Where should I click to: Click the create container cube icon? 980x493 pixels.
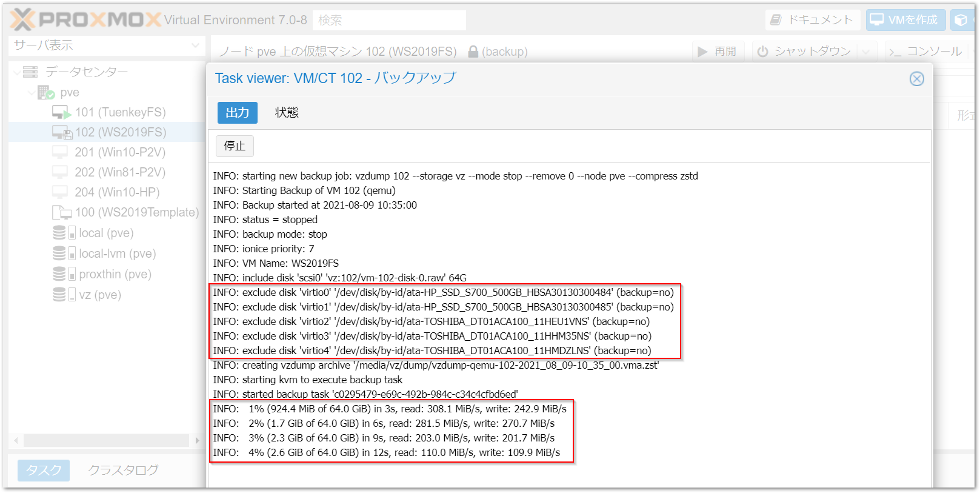961,20
